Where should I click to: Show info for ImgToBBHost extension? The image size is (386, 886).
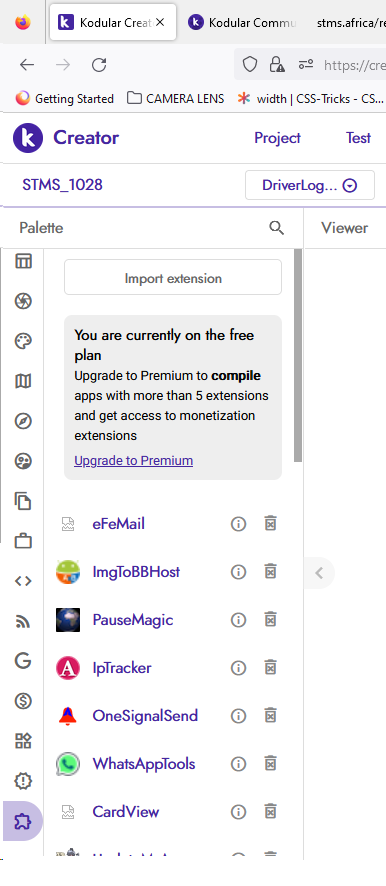coord(238,572)
